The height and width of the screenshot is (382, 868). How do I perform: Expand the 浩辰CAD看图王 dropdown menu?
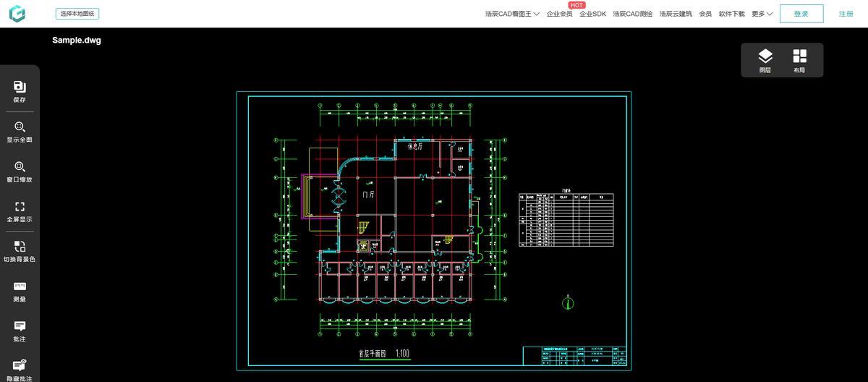[x=512, y=14]
